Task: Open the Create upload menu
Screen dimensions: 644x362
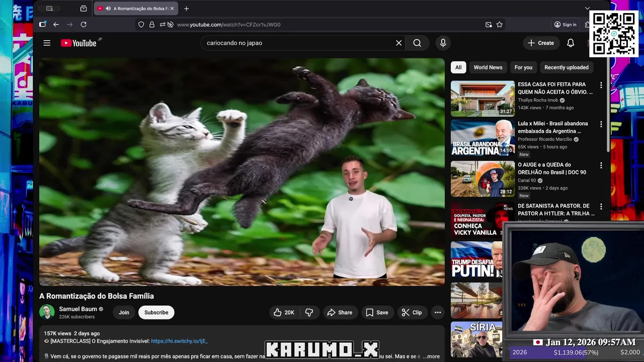Action: (540, 43)
